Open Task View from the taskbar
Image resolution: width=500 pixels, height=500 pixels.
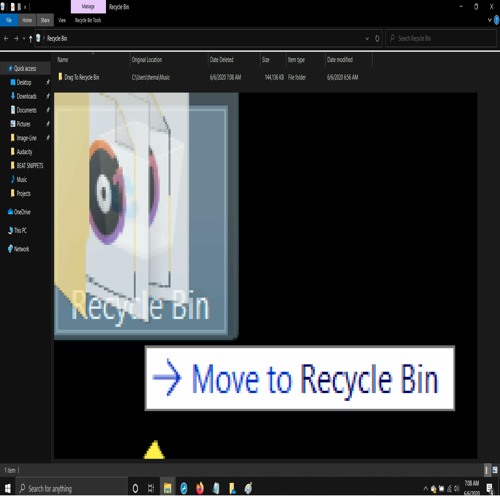click(151, 489)
